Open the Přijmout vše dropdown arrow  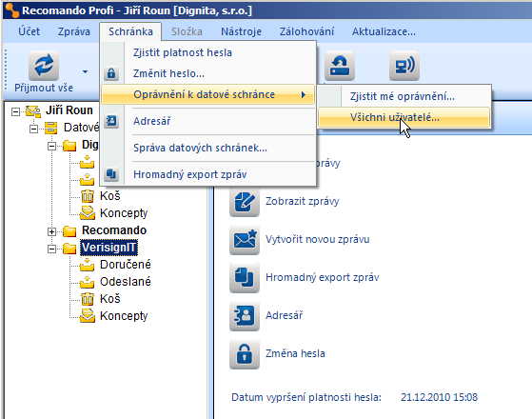[85, 71]
